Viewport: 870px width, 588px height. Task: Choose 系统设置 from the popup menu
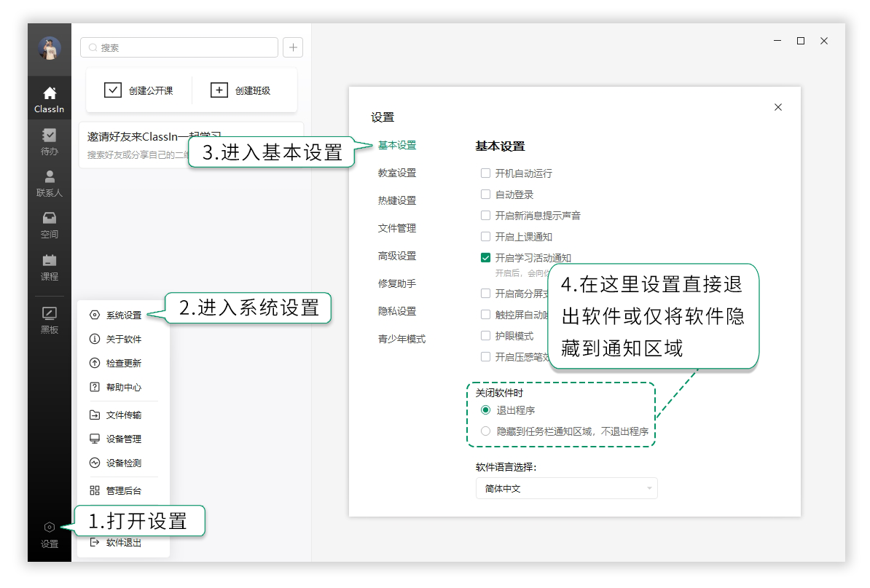(x=123, y=315)
